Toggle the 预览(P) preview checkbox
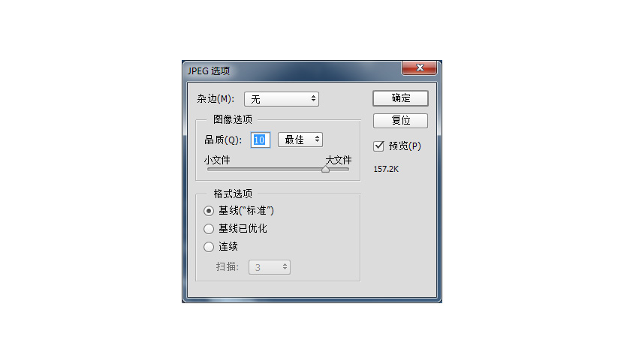 click(x=378, y=146)
